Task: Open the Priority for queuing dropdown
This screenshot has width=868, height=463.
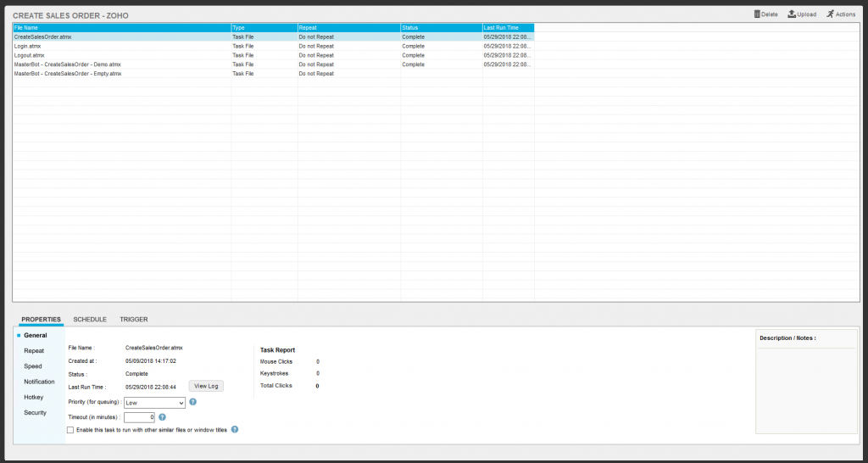Action: point(154,403)
